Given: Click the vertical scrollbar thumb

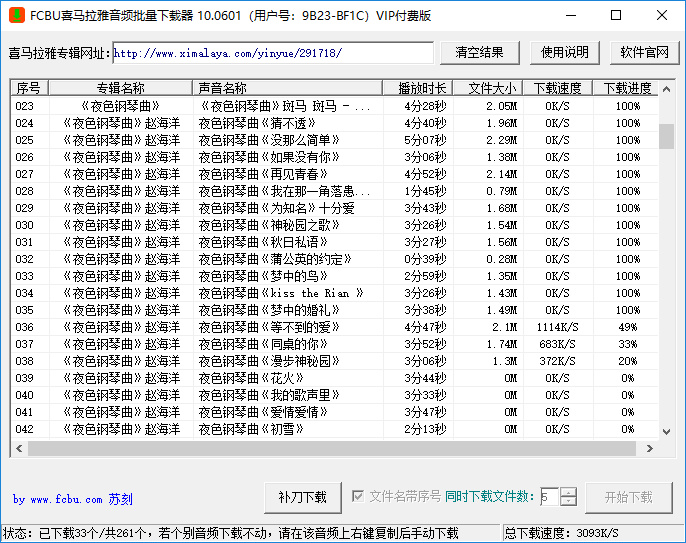Looking at the screenshot, I should tap(666, 137).
